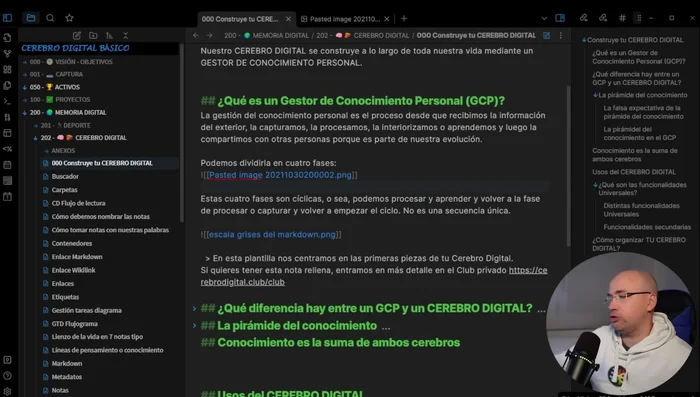Open graph view ribbon icon
Screen dimensions: 700x397
7,54
